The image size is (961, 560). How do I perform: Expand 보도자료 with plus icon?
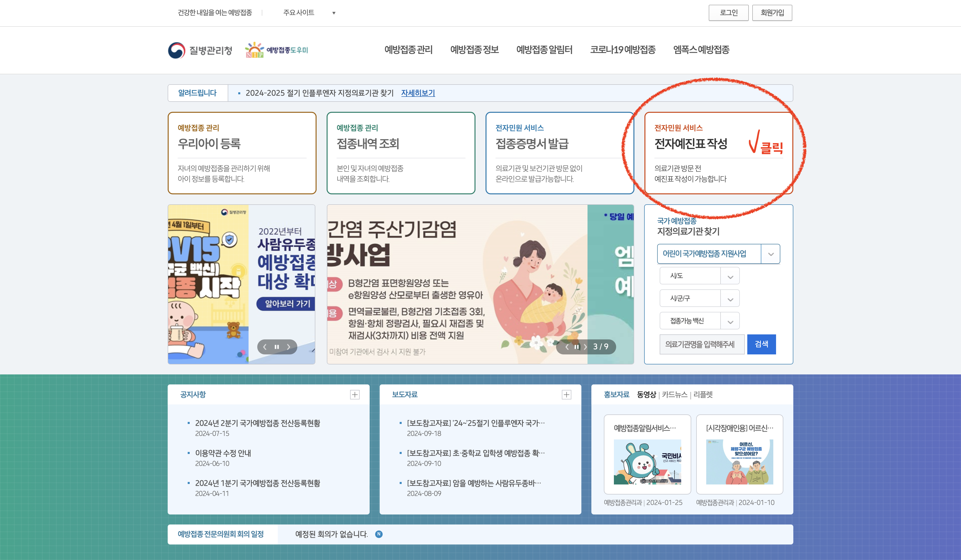(566, 395)
